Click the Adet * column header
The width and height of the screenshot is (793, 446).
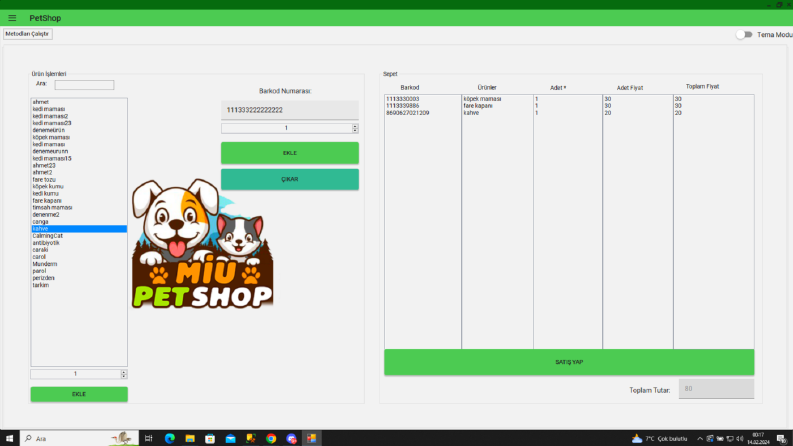click(558, 88)
